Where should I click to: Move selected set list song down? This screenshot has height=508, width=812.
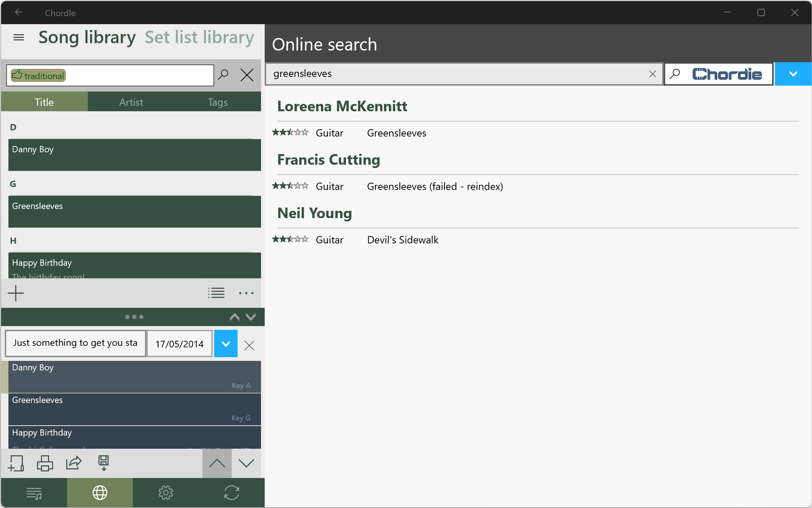click(x=246, y=463)
